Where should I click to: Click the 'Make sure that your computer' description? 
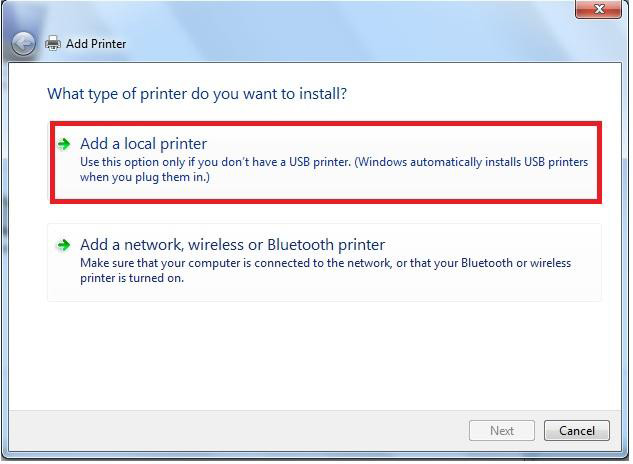(325, 263)
